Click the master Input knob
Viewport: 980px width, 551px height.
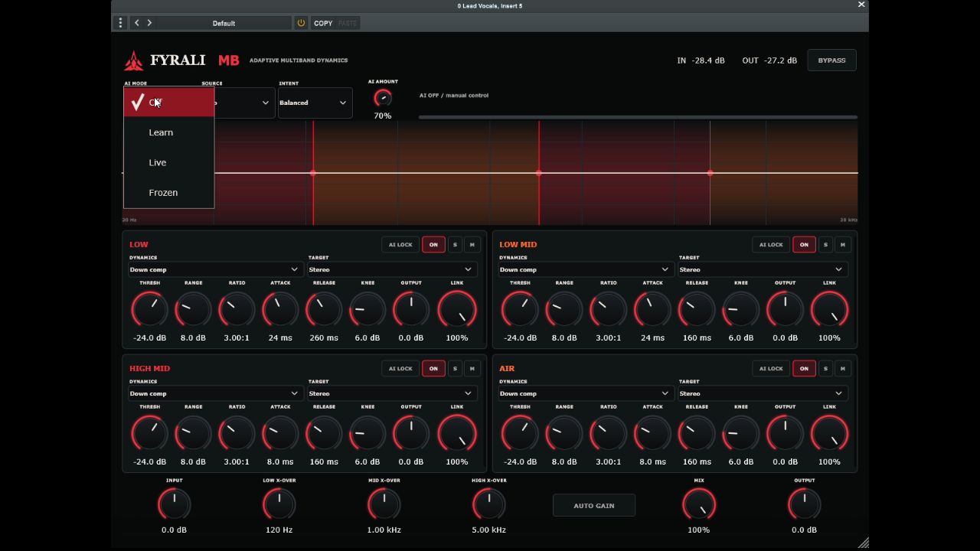pos(174,504)
